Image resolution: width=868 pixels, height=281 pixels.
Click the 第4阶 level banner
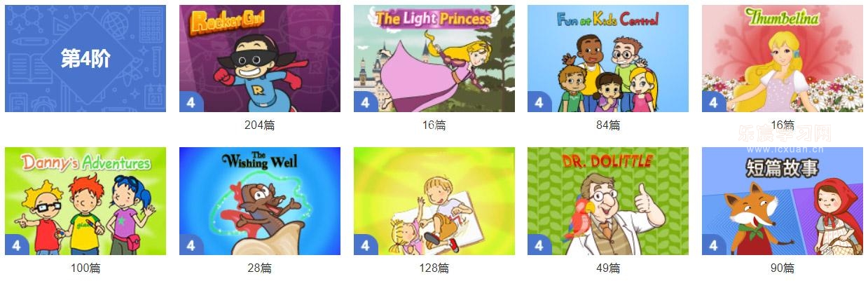pyautogui.click(x=85, y=59)
